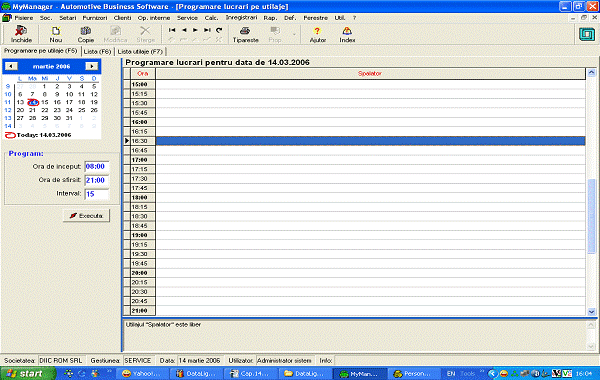Open the help Index icon
This screenshot has width=600, height=380.
click(347, 34)
